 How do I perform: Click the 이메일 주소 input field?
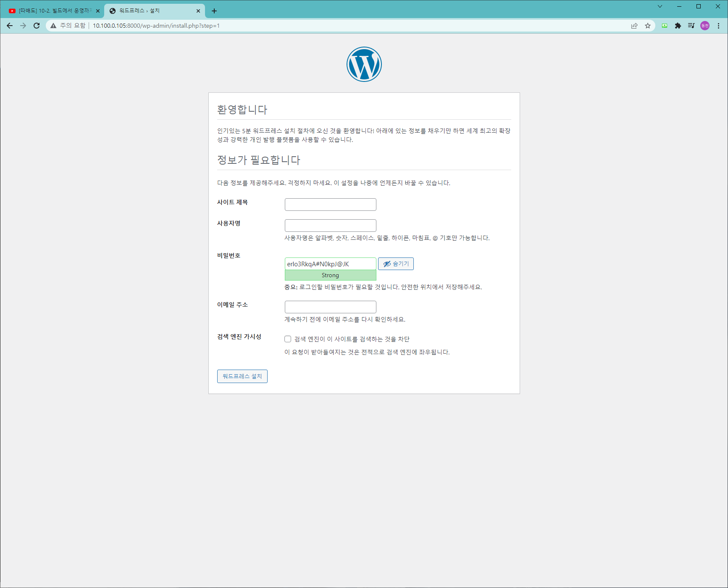(x=331, y=307)
